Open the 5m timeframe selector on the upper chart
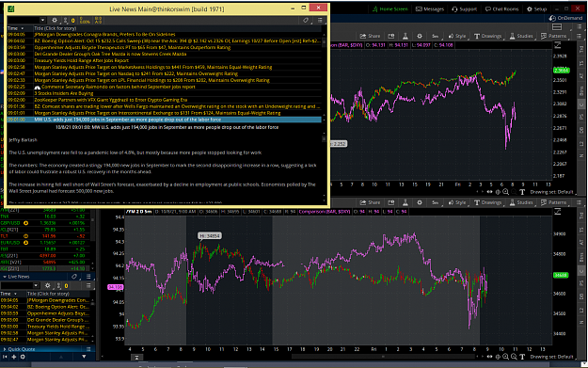This screenshot has width=588, height=368. (x=435, y=36)
